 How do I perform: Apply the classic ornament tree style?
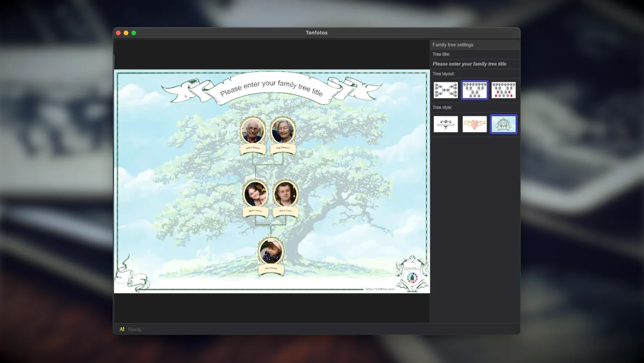[445, 124]
